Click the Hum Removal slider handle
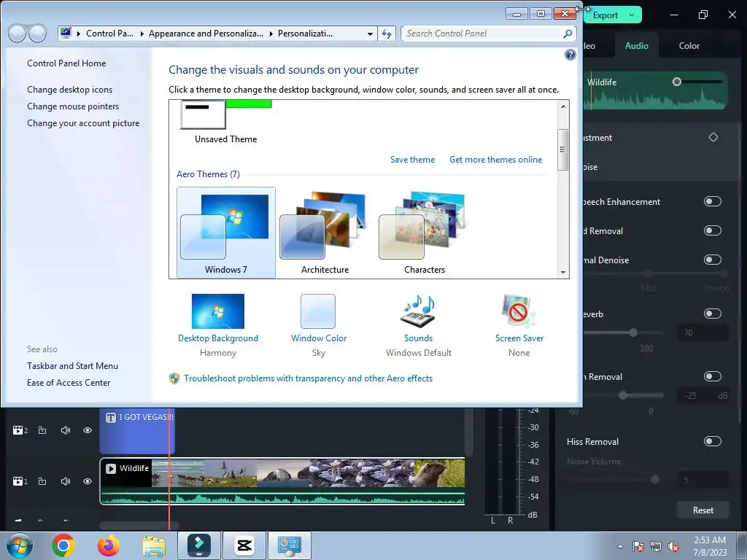The height and width of the screenshot is (560, 747). click(623, 395)
